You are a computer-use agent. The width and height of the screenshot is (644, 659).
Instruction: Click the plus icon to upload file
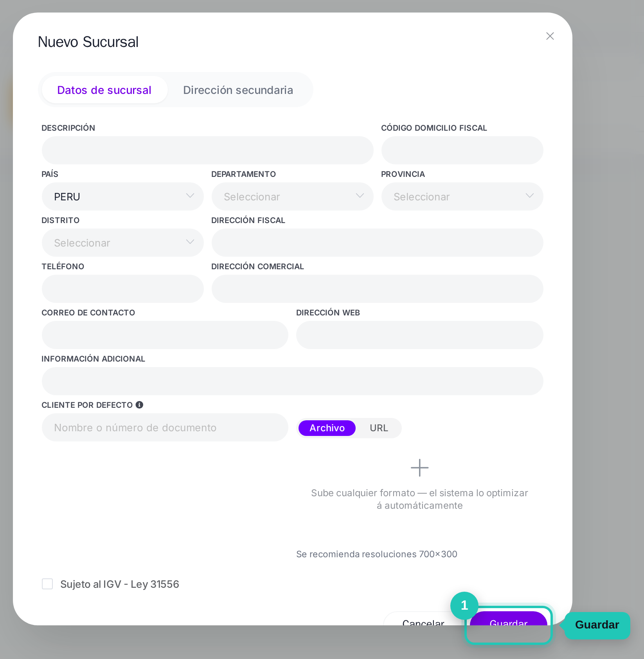(x=419, y=468)
